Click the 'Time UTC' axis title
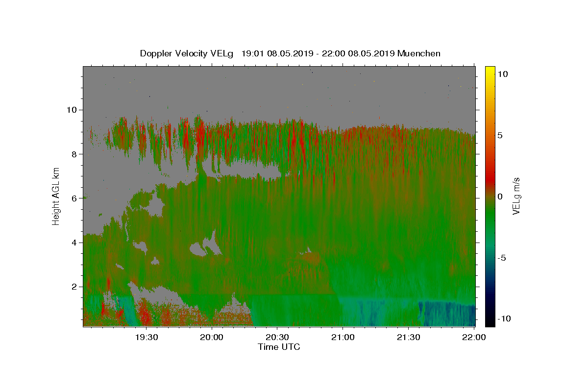This screenshot has height=392, width=588. [279, 347]
